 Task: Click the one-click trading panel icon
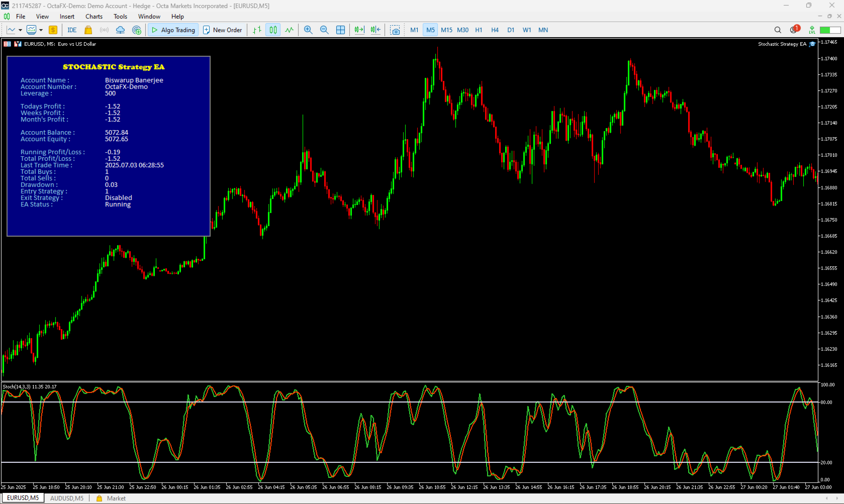click(18, 44)
